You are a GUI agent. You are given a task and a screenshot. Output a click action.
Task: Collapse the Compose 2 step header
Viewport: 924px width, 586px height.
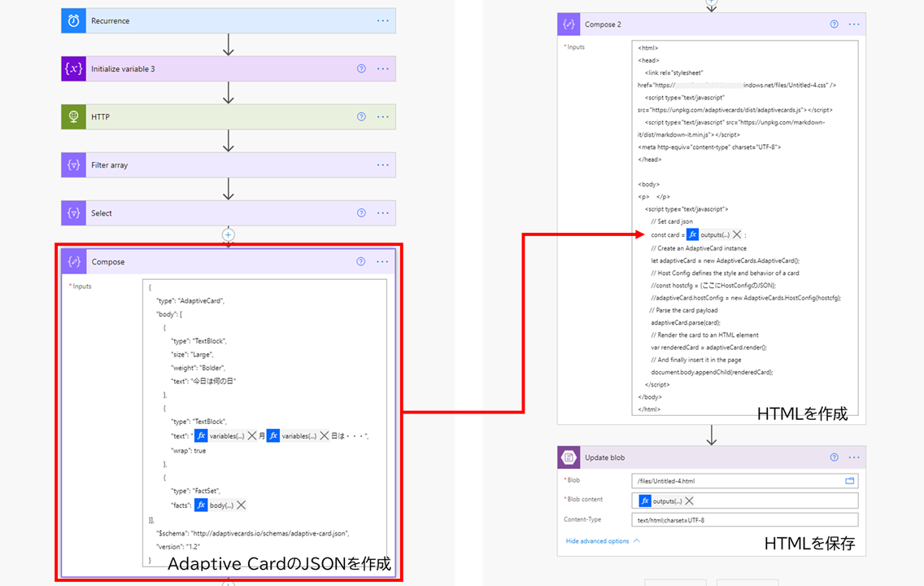tap(711, 24)
